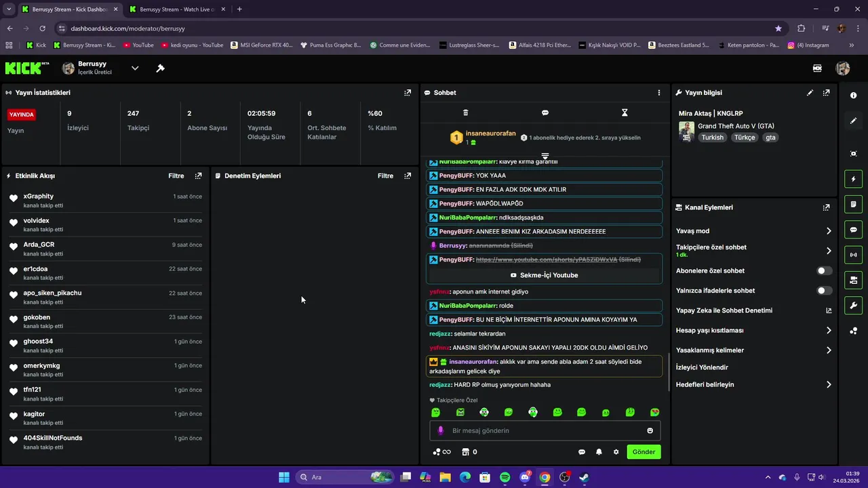Click pencil icon in right sidebar
This screenshot has width=868, height=488.
pyautogui.click(x=853, y=121)
